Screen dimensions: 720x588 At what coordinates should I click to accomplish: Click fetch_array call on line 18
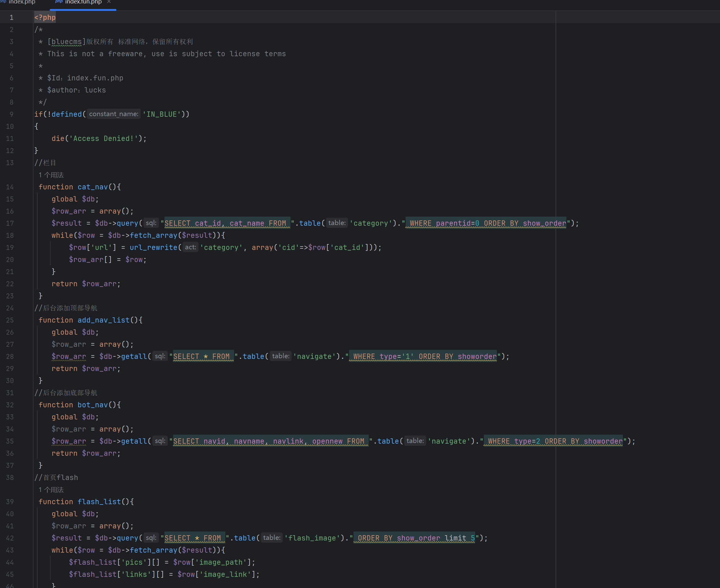pos(153,235)
